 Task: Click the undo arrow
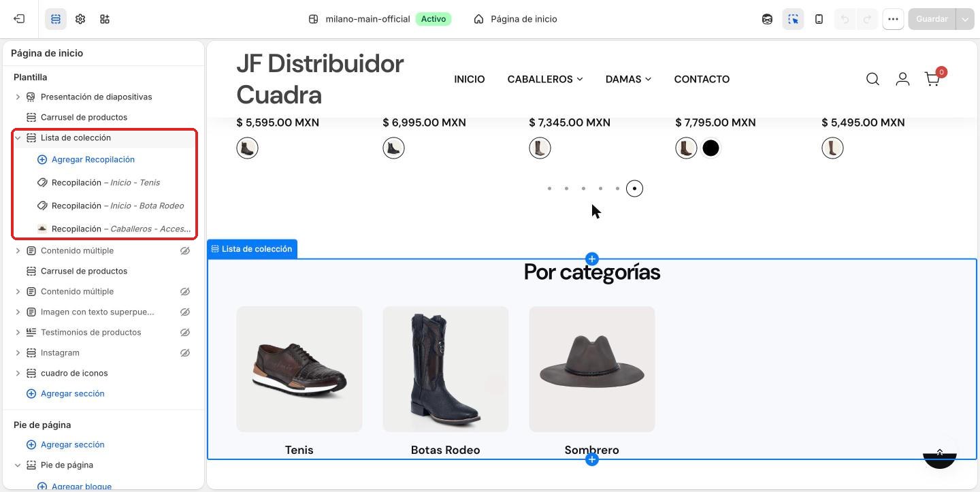pyautogui.click(x=845, y=19)
